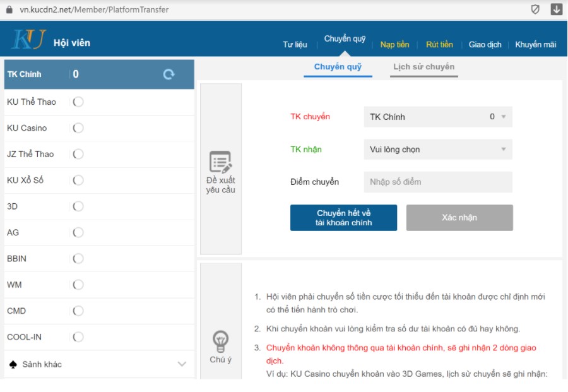This screenshot has height=392, width=568.
Task: Click the browser download icon
Action: [x=557, y=9]
